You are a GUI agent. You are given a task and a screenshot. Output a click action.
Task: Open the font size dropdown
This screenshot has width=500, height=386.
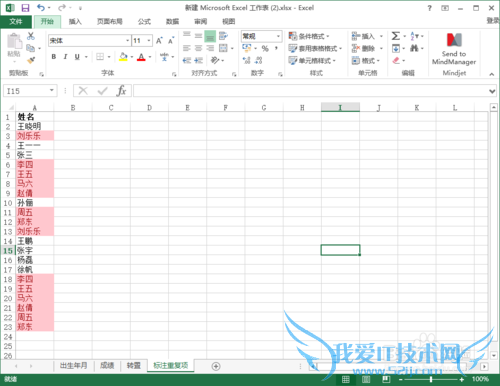pyautogui.click(x=149, y=41)
